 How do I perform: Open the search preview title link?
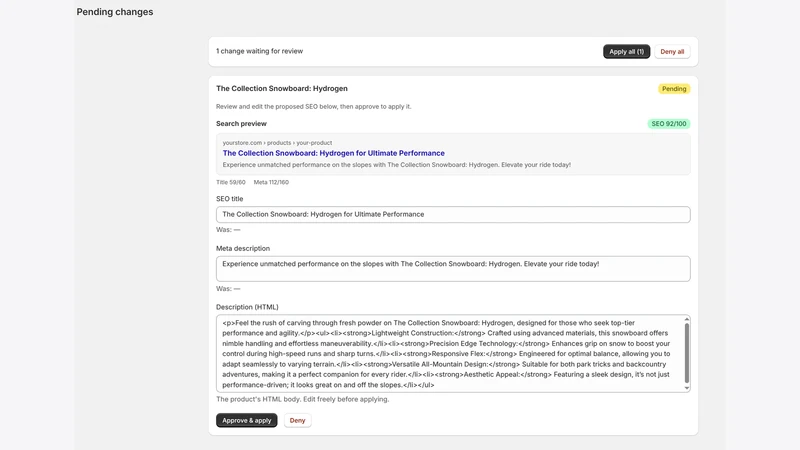pos(333,153)
